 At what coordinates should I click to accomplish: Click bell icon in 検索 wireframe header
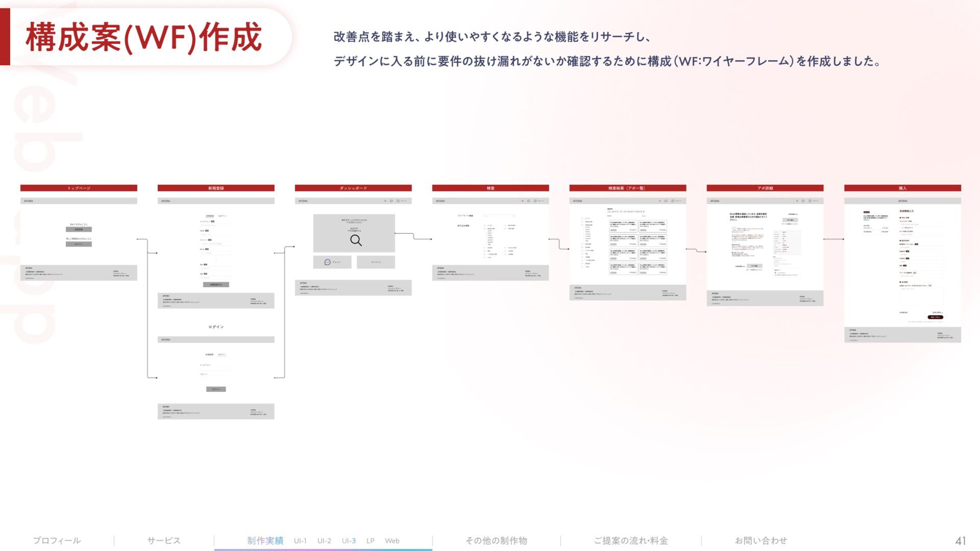click(529, 201)
